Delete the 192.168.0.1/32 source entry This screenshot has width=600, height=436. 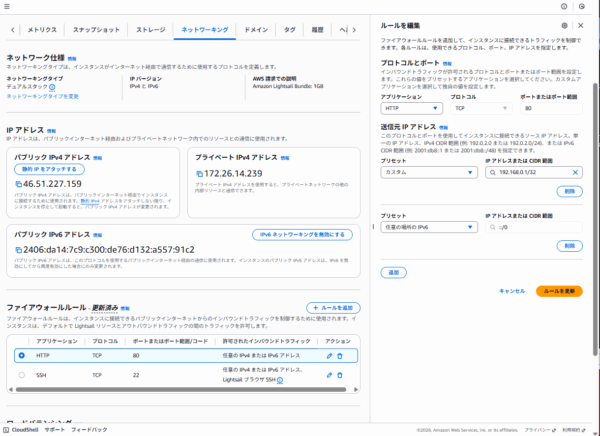[569, 191]
